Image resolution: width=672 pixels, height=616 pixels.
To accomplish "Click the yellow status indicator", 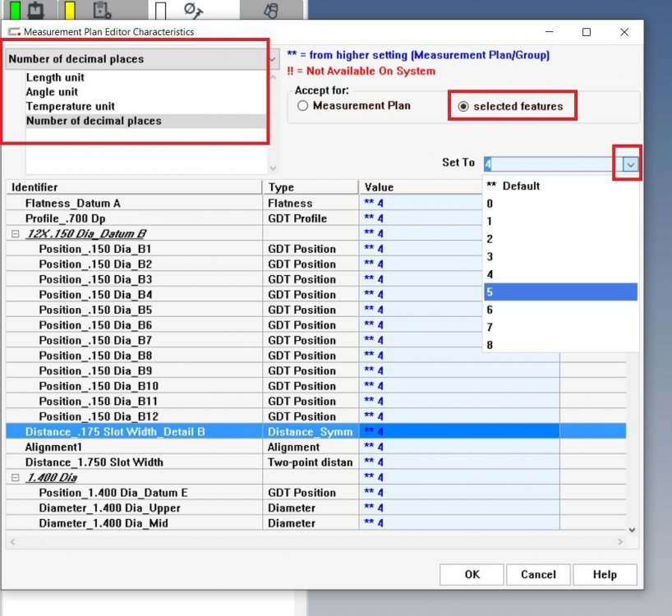I will [x=70, y=10].
